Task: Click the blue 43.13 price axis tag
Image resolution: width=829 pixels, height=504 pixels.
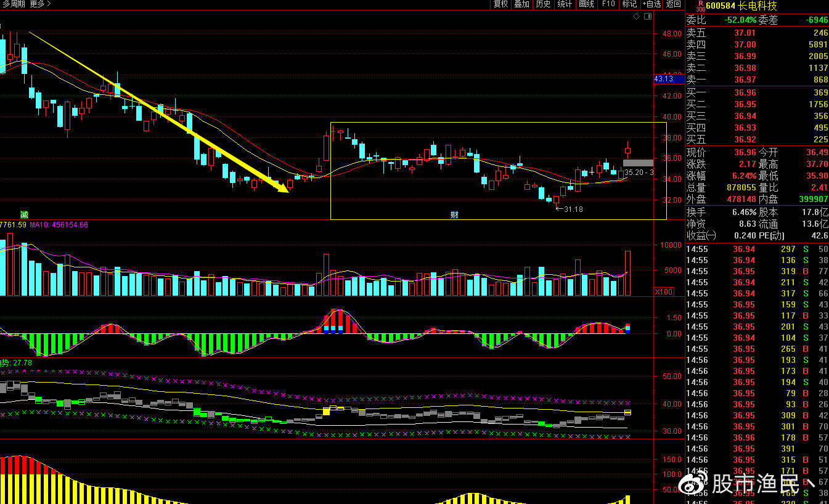Action: click(669, 79)
